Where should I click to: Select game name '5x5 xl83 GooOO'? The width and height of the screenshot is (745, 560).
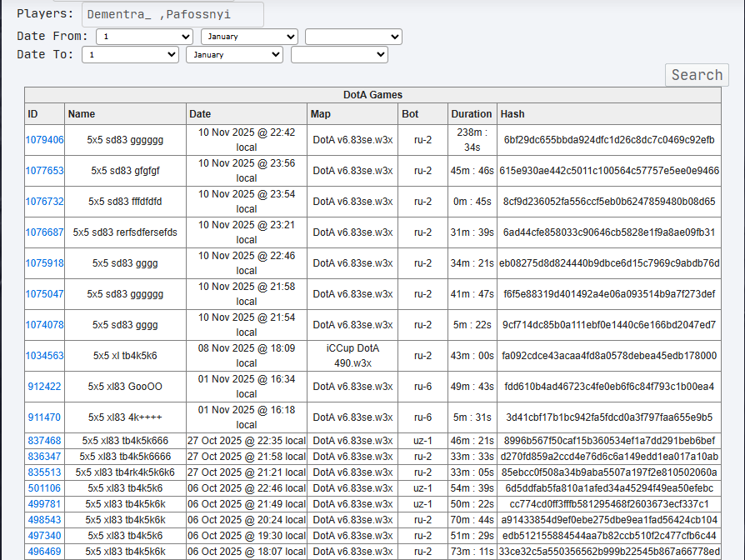(126, 387)
